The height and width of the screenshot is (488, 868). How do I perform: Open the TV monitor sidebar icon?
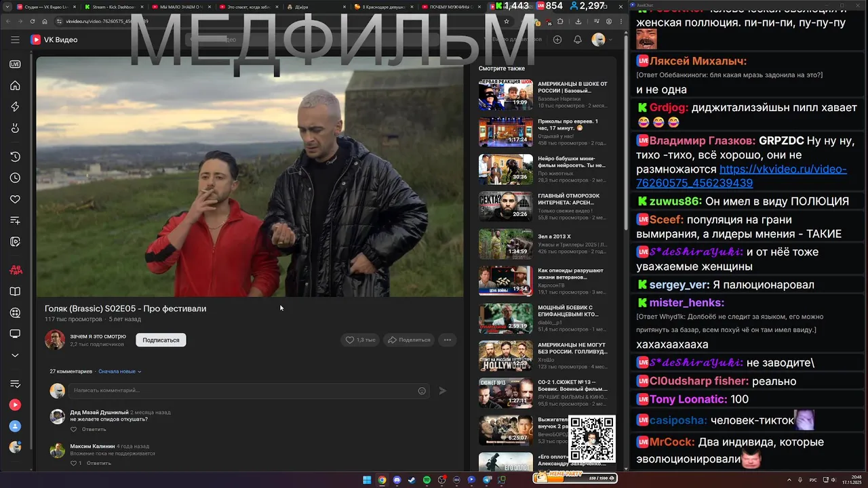coord(15,334)
